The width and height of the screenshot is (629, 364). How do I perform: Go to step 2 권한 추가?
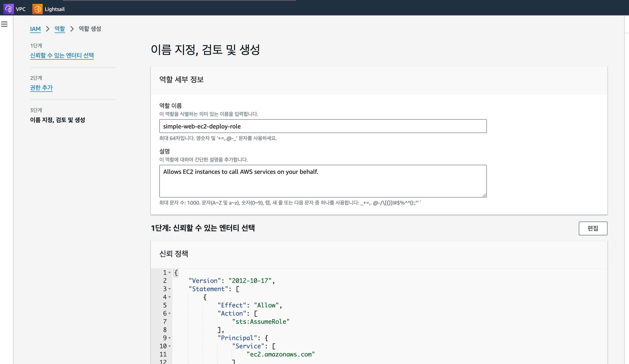[41, 88]
